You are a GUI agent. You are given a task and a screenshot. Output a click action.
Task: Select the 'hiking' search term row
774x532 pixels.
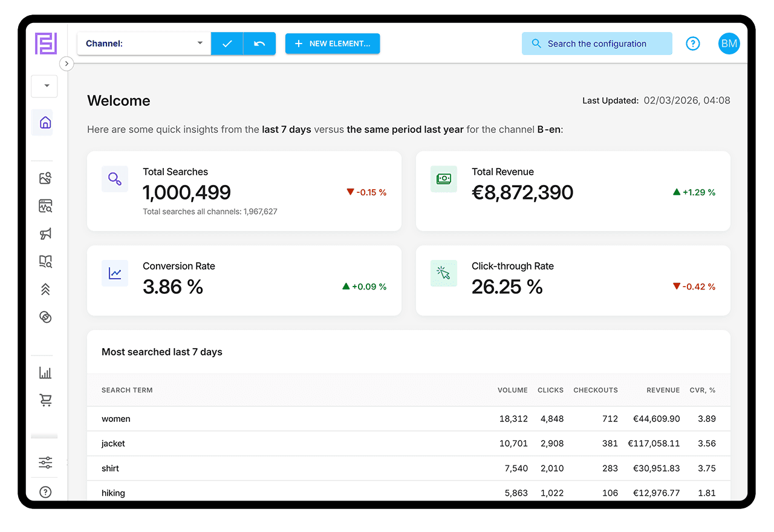coord(409,491)
